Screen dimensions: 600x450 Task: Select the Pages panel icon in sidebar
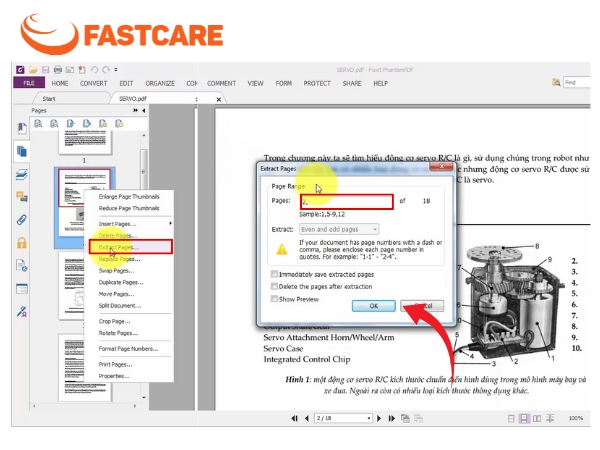(x=22, y=151)
